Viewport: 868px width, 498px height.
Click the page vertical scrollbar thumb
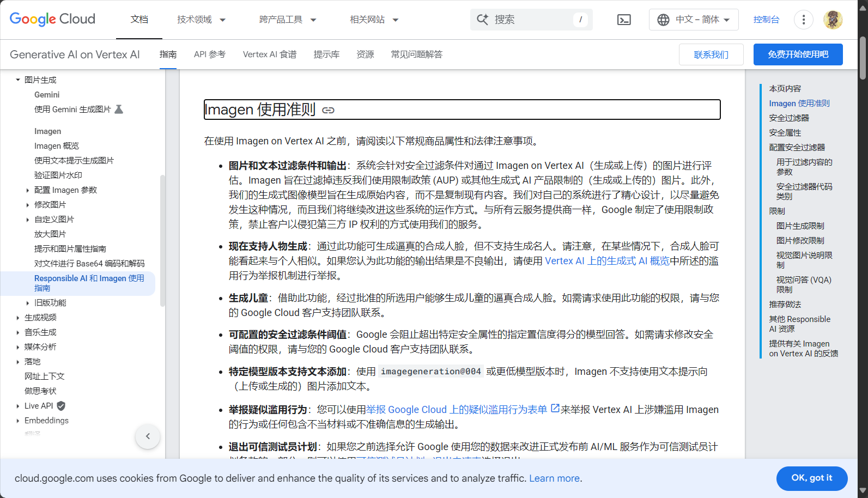click(863, 58)
